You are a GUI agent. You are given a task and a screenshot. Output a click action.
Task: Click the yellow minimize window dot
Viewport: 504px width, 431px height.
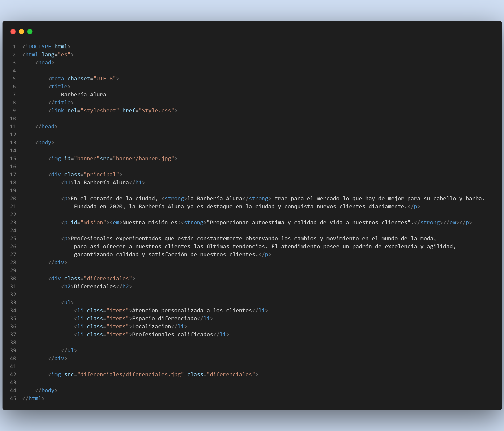click(21, 32)
